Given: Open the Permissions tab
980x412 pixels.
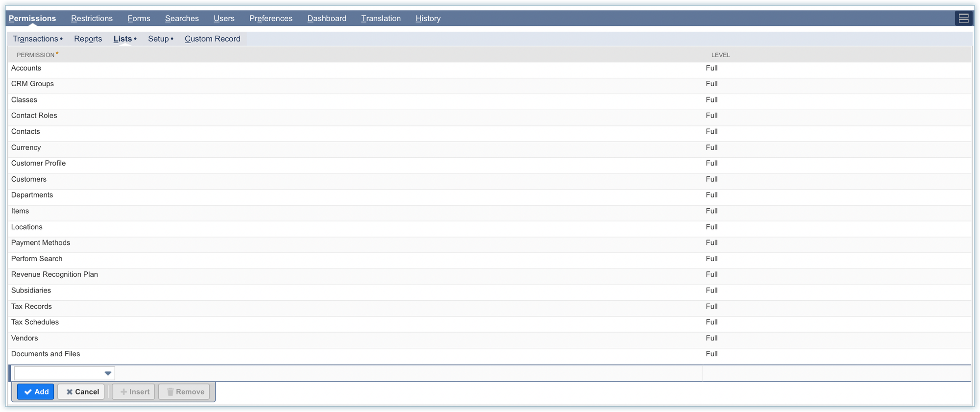Looking at the screenshot, I should pos(32,18).
